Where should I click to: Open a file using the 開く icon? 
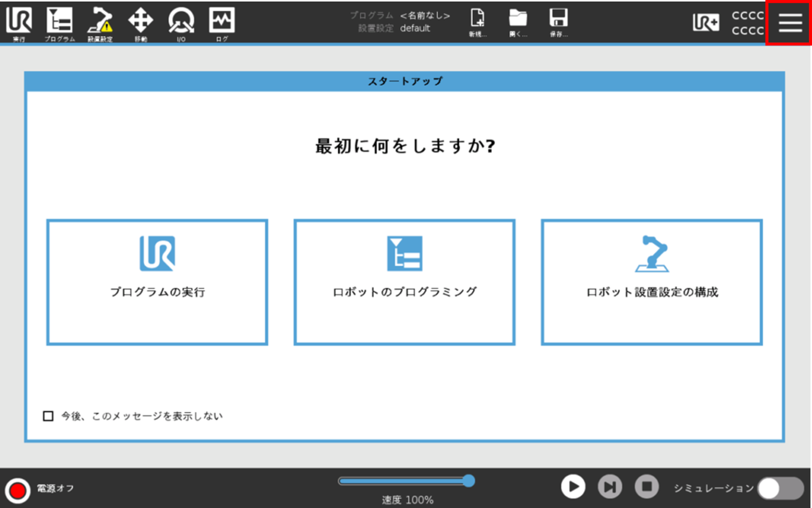click(x=518, y=23)
